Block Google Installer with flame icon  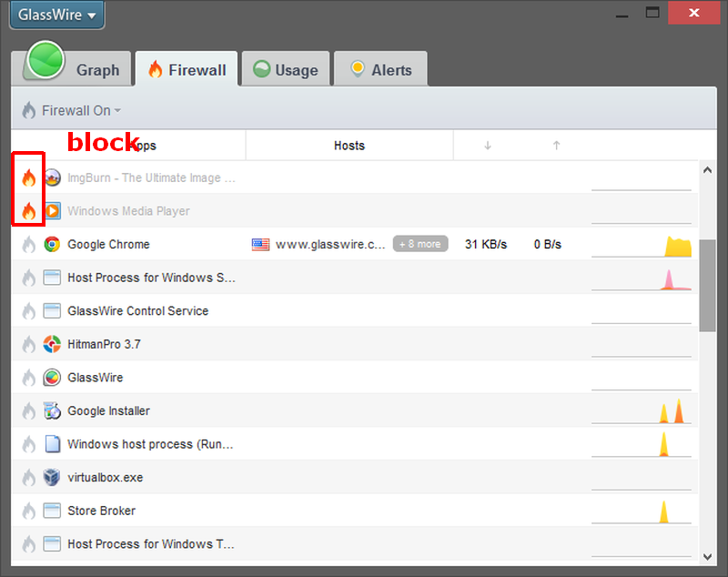(x=29, y=410)
